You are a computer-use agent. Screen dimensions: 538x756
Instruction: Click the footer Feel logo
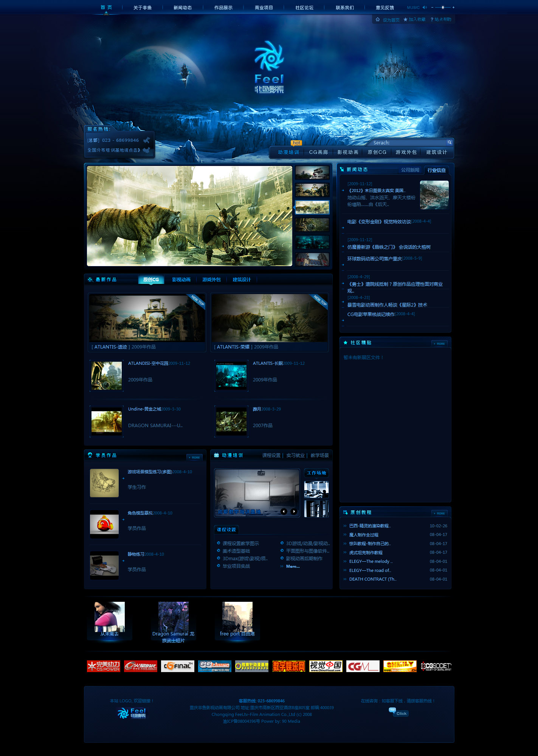(132, 713)
